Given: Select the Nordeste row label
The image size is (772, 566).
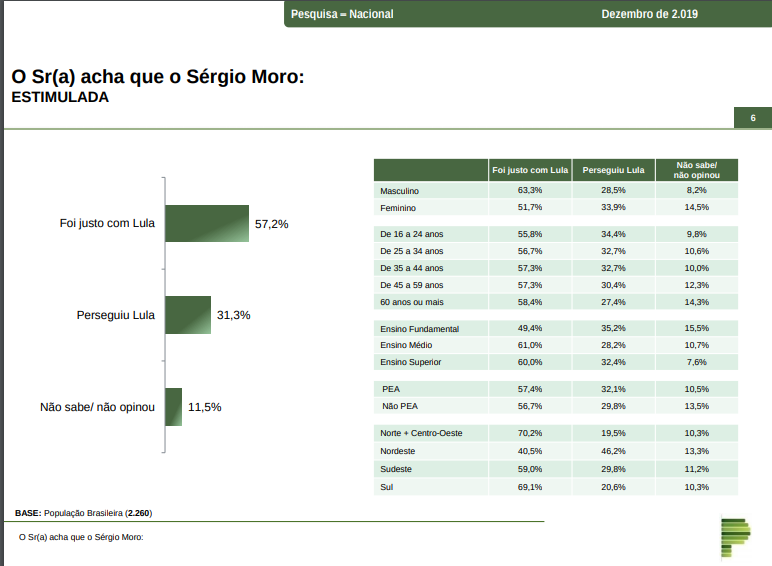Looking at the screenshot, I should [398, 451].
